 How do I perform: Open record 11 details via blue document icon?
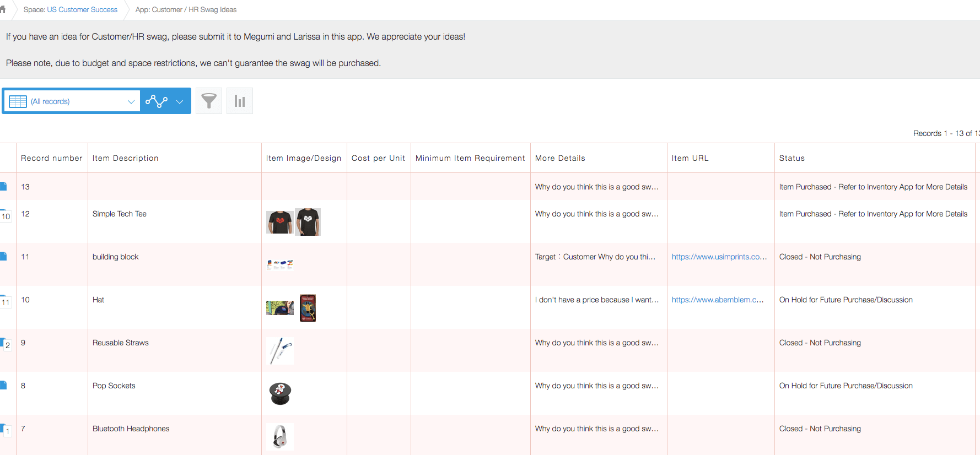click(x=3, y=256)
